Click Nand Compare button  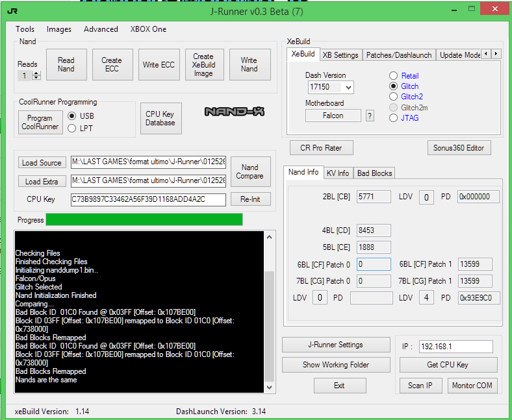tap(250, 171)
